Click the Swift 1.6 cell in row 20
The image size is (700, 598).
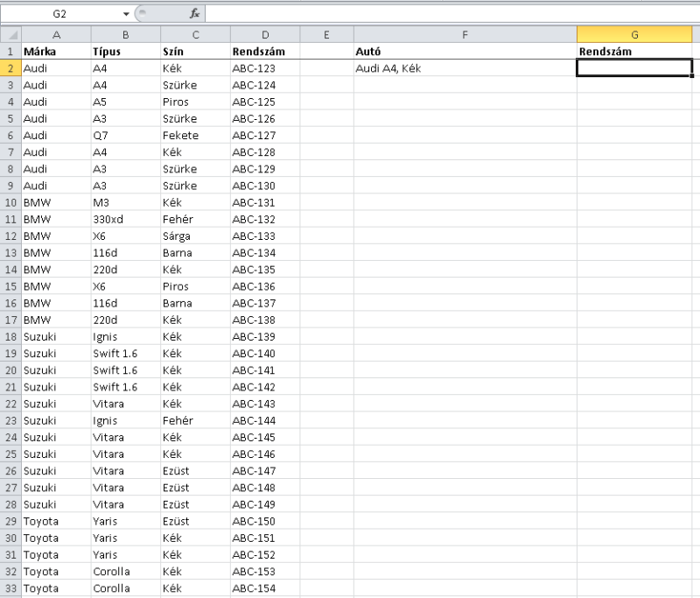click(x=125, y=370)
